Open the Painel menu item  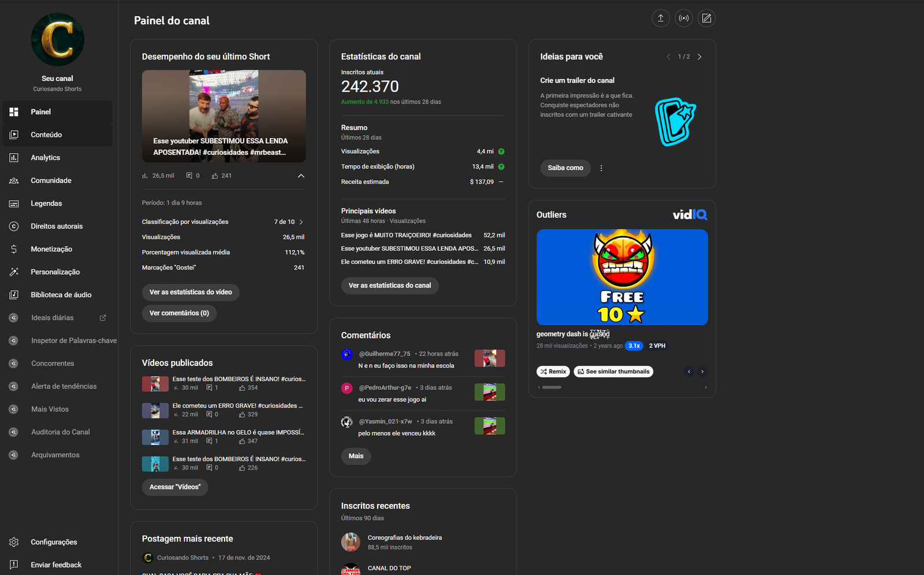click(x=58, y=112)
